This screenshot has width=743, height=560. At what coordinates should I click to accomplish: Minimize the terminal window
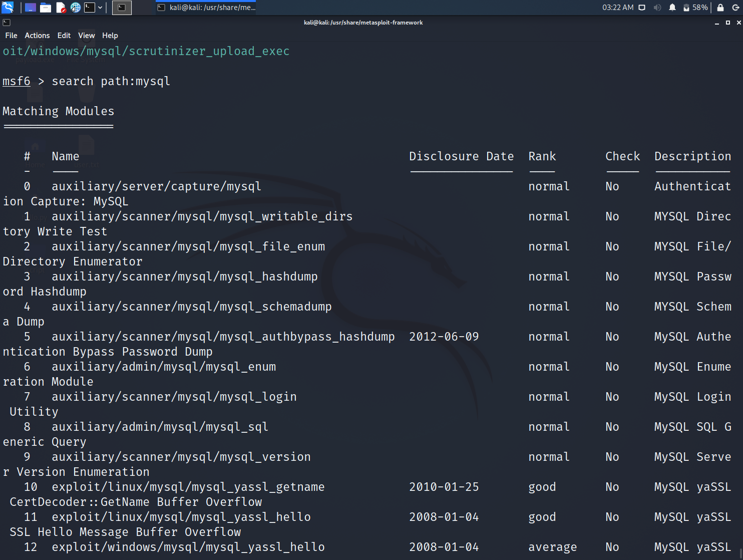click(x=717, y=23)
